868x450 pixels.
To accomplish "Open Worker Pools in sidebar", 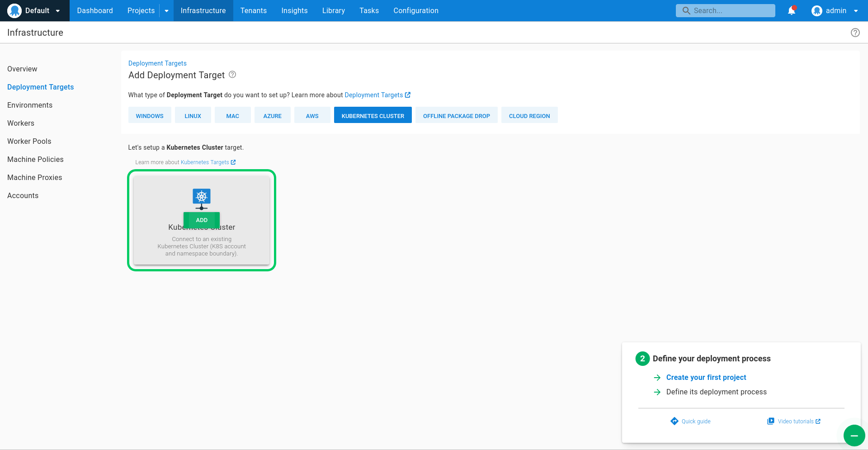I will point(29,141).
